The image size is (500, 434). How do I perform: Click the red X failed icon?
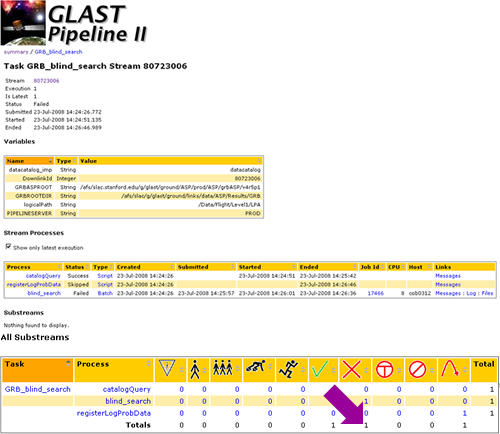(351, 369)
